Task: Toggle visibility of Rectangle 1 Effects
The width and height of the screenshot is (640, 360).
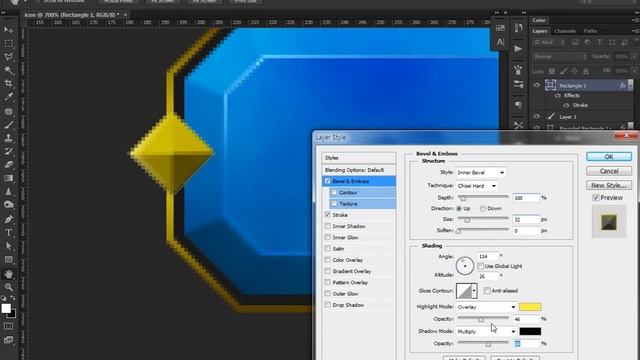Action: tap(558, 96)
